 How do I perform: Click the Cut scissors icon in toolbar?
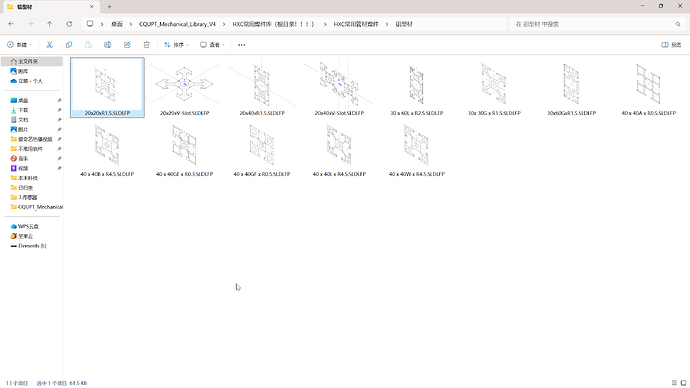49,45
